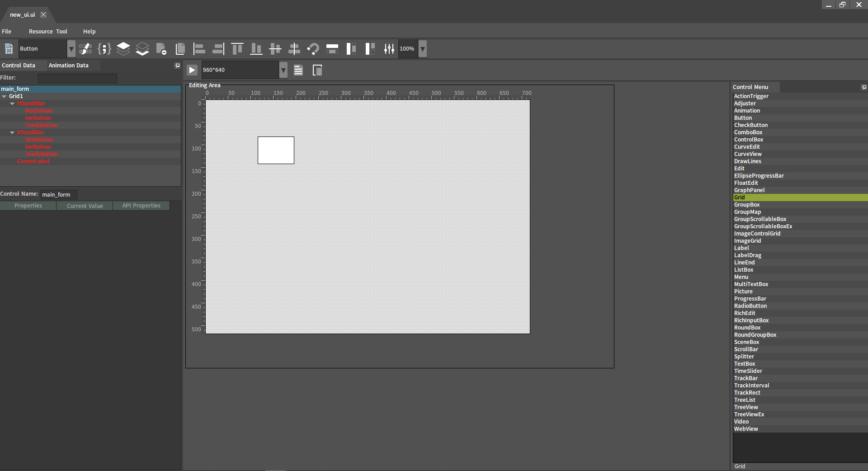Open the Button control type dropdown
This screenshot has height=471, width=868.
pos(71,49)
